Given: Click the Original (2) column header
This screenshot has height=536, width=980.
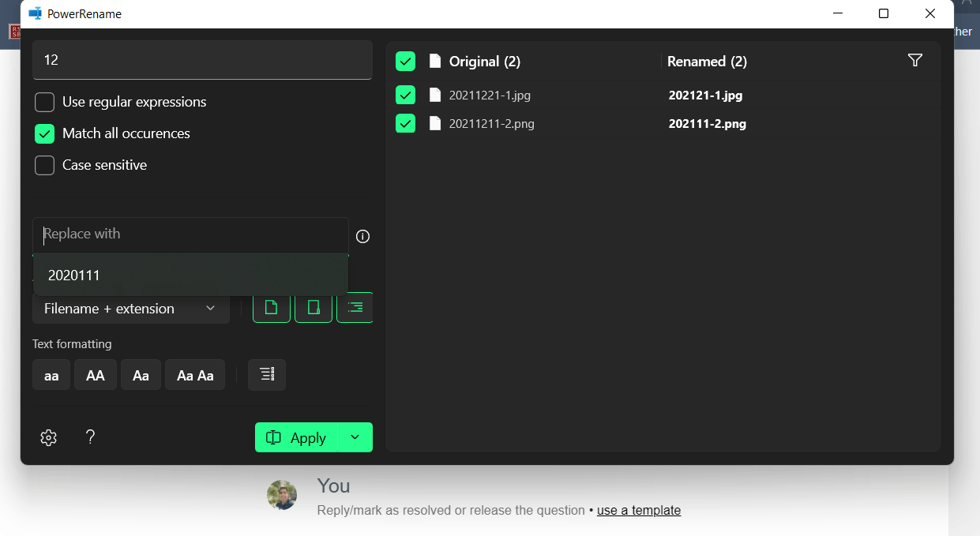Looking at the screenshot, I should point(485,61).
